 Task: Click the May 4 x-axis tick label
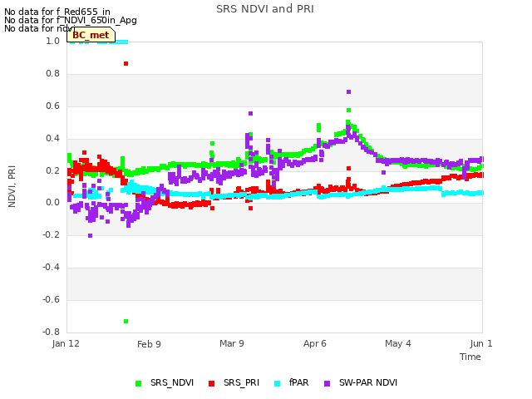398,343
